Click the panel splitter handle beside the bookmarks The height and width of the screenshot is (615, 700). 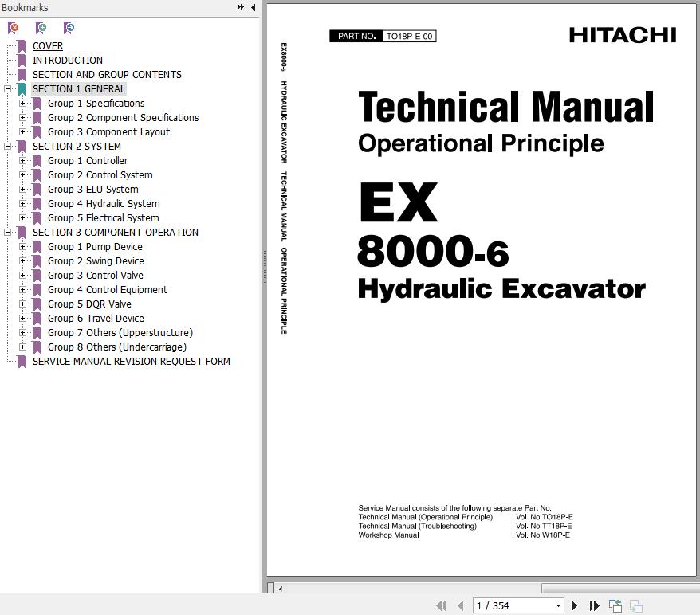[x=263, y=266]
